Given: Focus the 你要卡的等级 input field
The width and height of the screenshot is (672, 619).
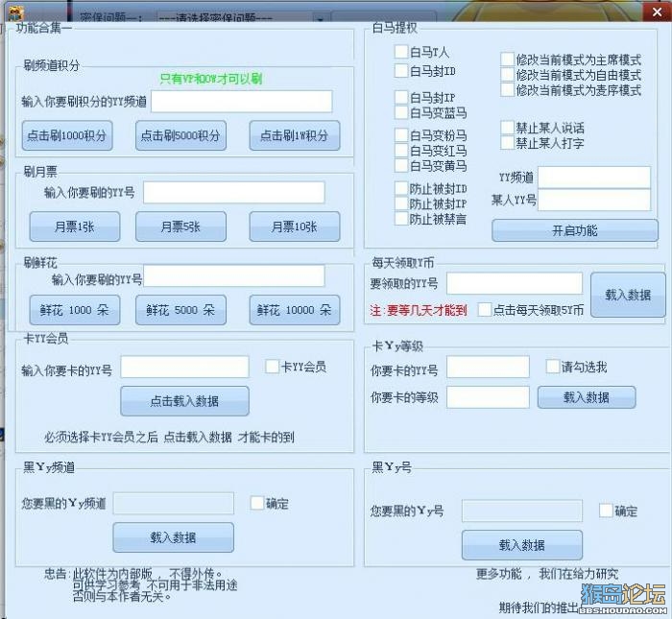Looking at the screenshot, I should point(488,397).
